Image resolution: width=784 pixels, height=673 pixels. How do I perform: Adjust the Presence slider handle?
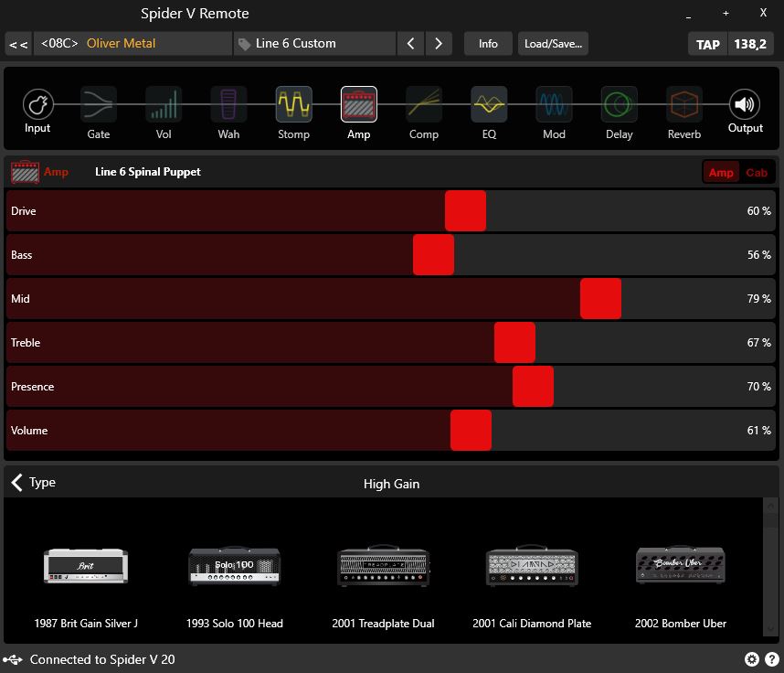click(533, 386)
